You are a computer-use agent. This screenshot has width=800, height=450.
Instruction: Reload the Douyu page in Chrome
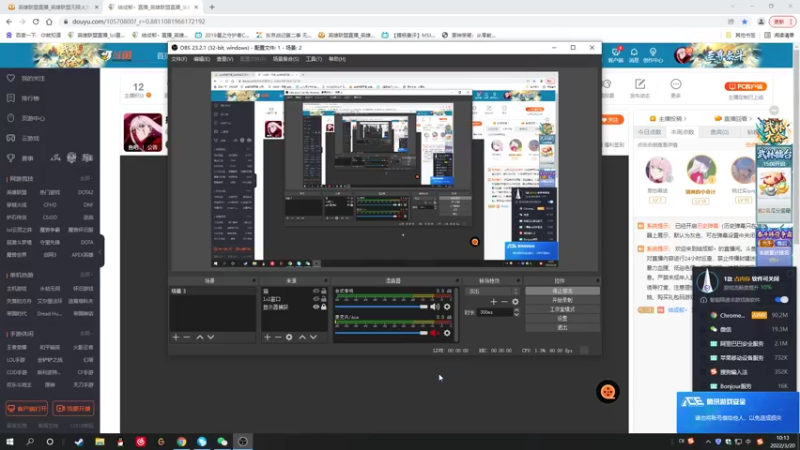coord(36,21)
